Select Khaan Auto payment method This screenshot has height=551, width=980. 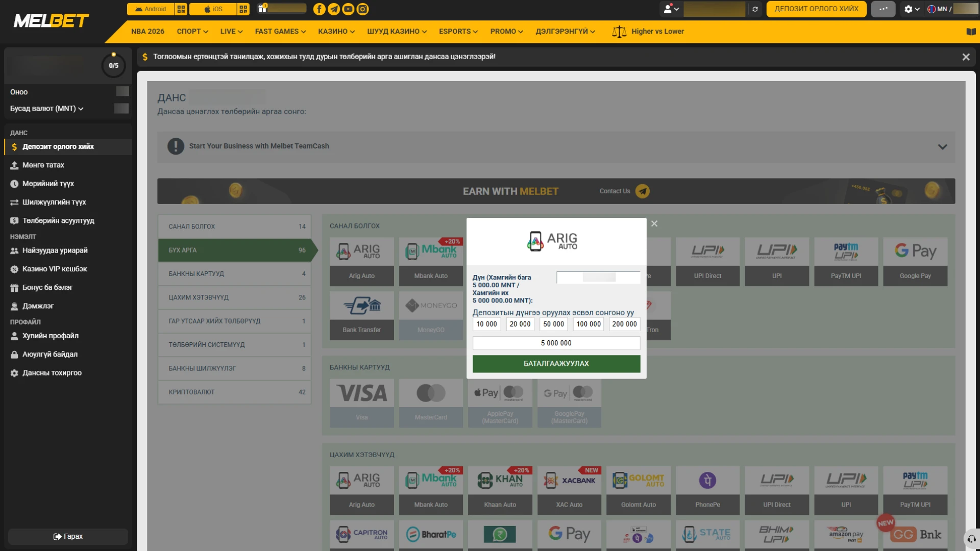[x=500, y=491]
